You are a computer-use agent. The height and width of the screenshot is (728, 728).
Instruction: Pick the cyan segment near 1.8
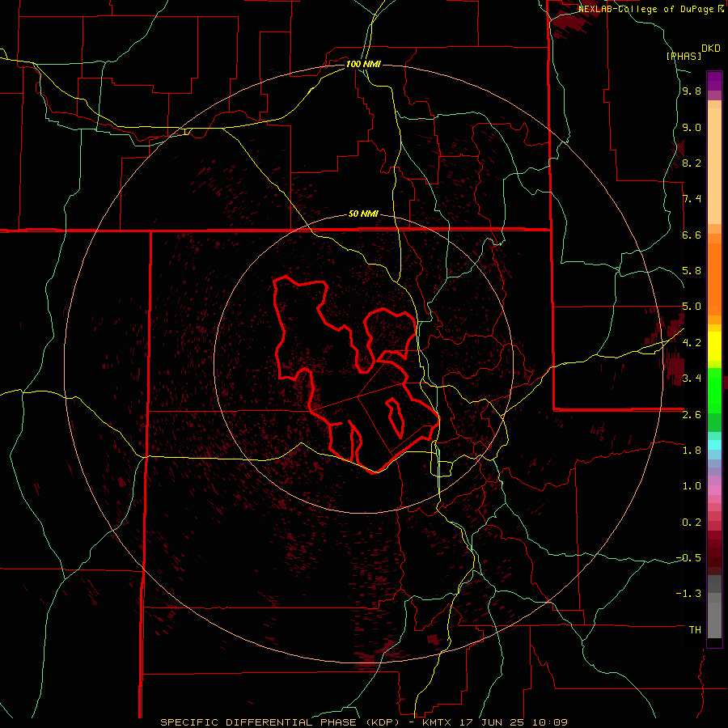click(x=714, y=445)
